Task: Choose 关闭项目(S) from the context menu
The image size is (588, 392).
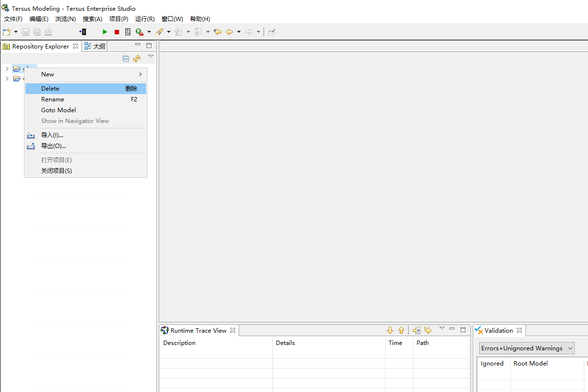Action: pyautogui.click(x=86, y=171)
